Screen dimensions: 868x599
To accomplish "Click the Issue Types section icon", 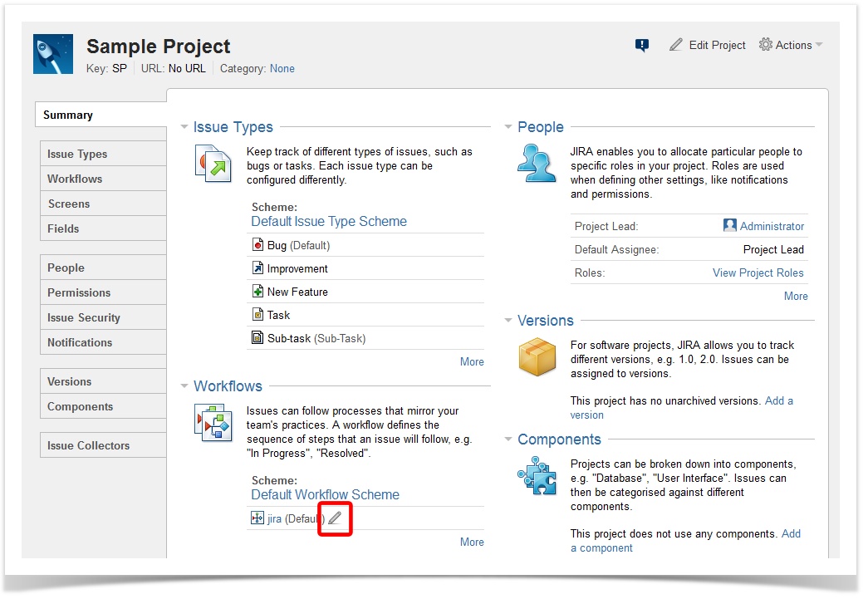I will click(x=213, y=163).
